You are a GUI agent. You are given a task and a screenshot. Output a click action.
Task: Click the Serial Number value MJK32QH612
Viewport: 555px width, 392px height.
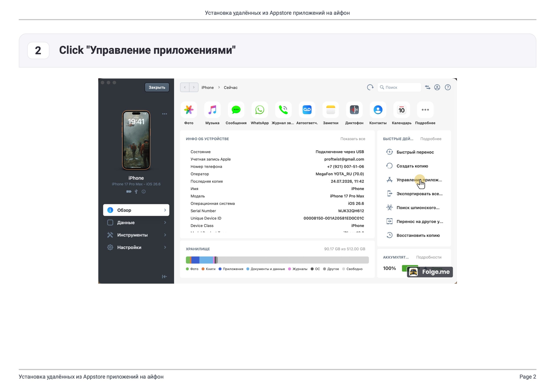point(351,211)
